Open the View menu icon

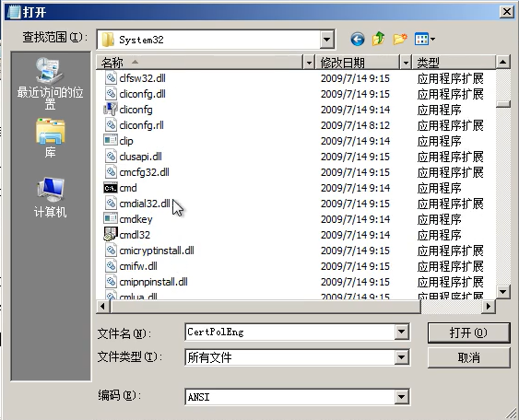[425, 40]
